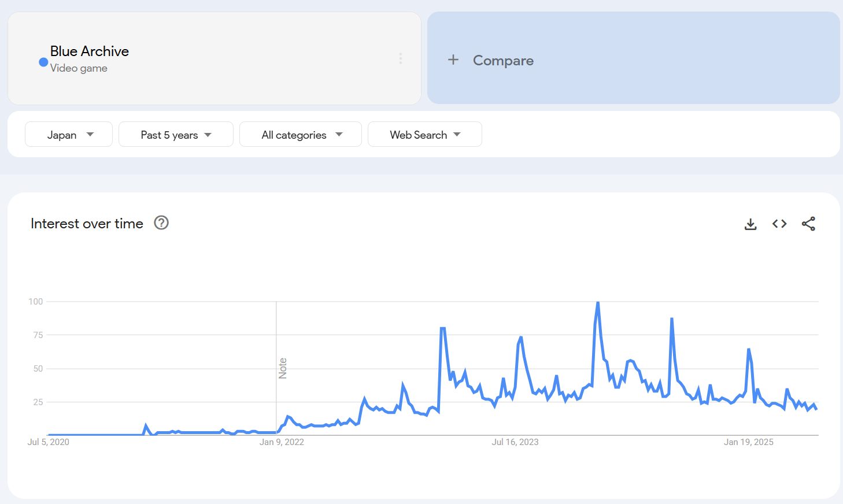Click the Note marker on the chart
Viewport: 843px width, 504px height.
tap(283, 368)
